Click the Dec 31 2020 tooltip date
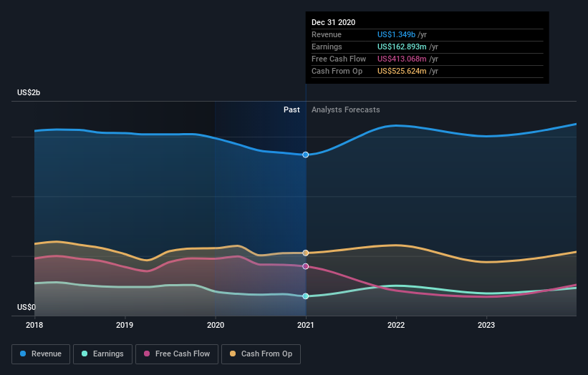 click(x=333, y=22)
